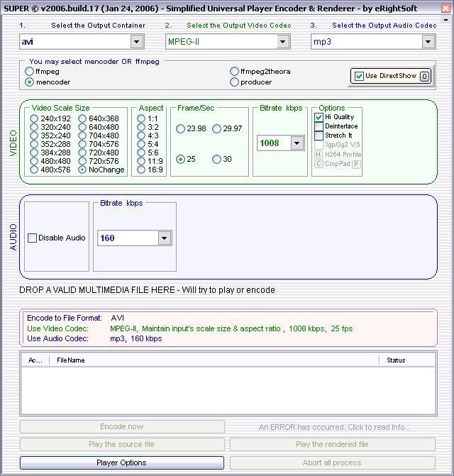This screenshot has width=454, height=476.
Task: Choose 480x576 video scale size
Action: 34,170
